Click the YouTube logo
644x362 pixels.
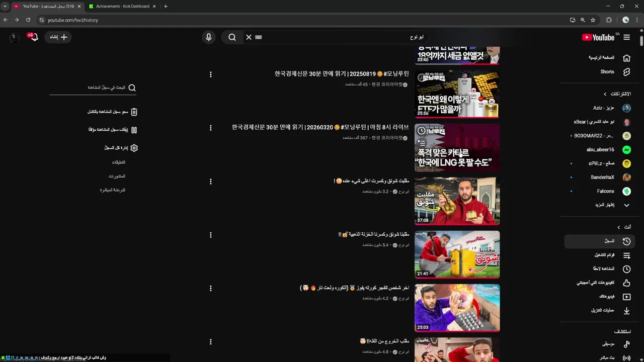[598, 37]
